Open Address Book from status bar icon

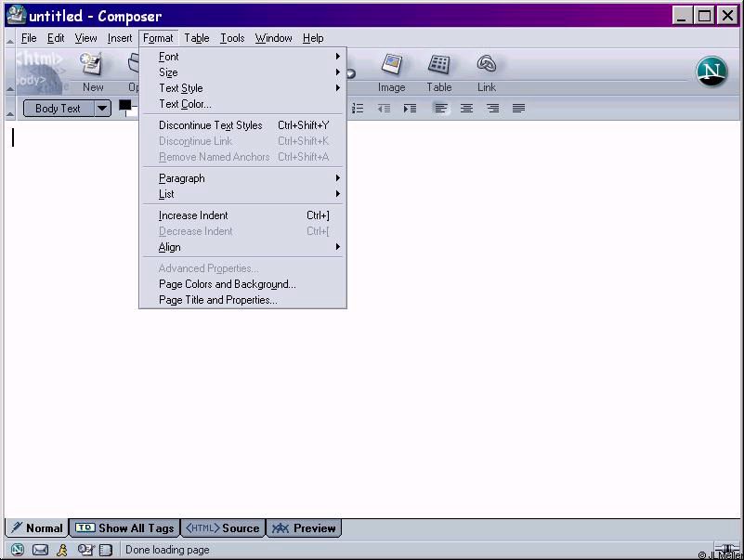point(106,550)
